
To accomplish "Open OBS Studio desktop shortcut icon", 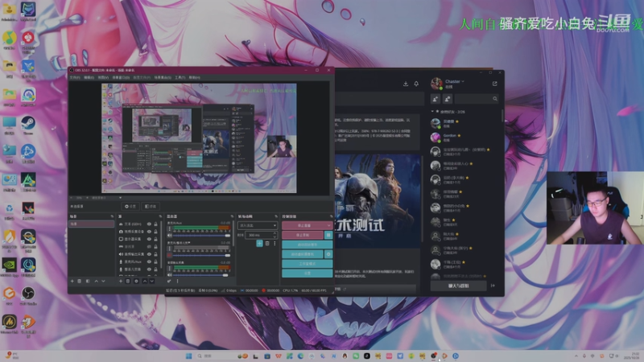I will pyautogui.click(x=28, y=295).
